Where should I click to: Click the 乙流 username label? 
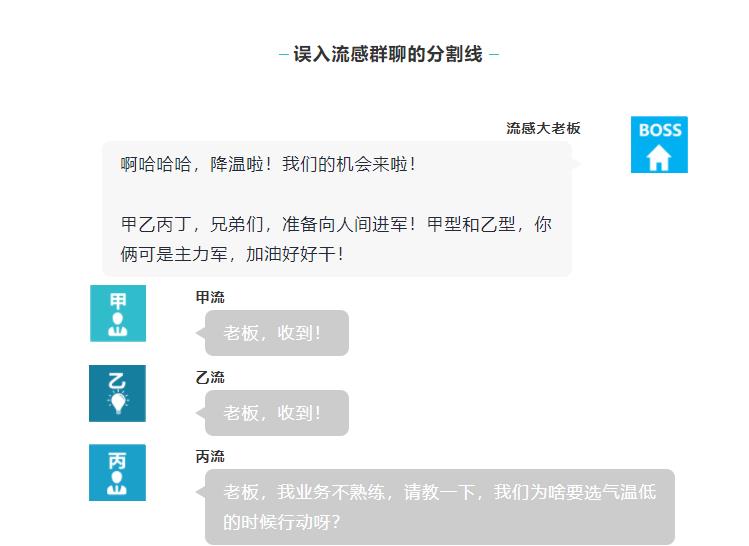210,377
